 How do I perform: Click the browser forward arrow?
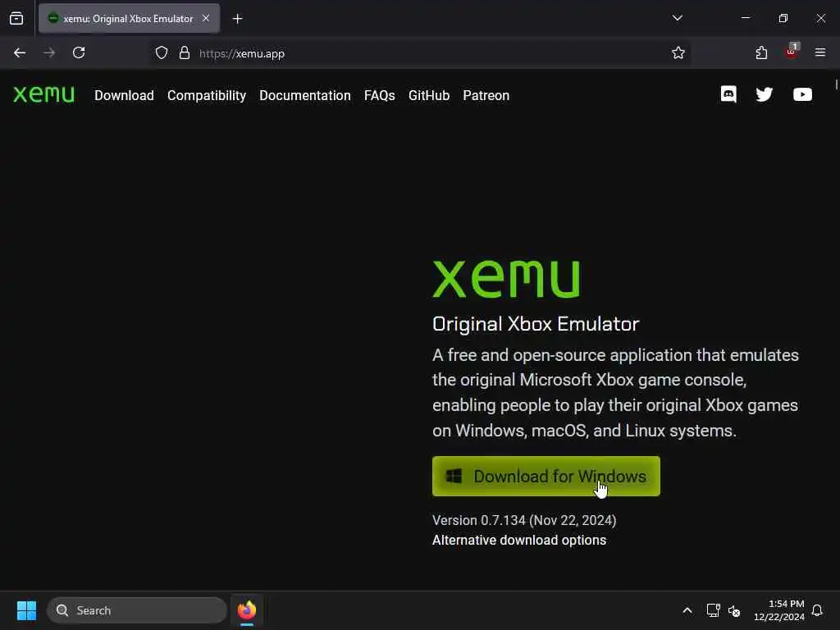[x=49, y=53]
